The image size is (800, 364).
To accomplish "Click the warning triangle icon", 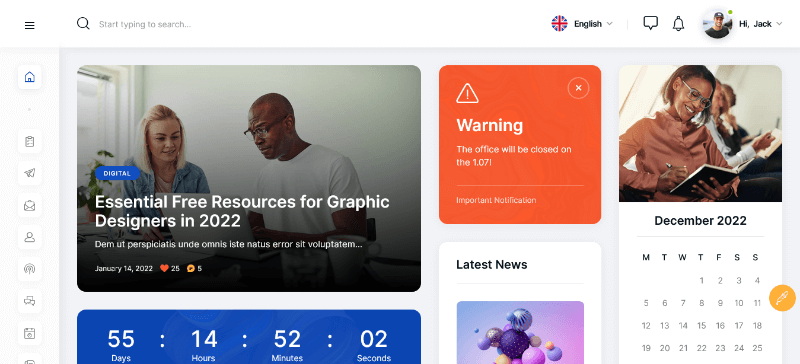I will tap(467, 93).
